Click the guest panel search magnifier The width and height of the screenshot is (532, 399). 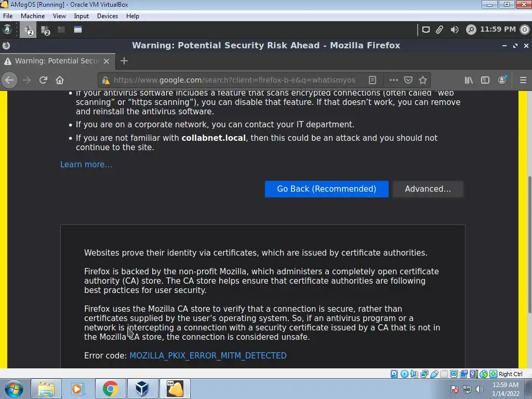point(471,30)
